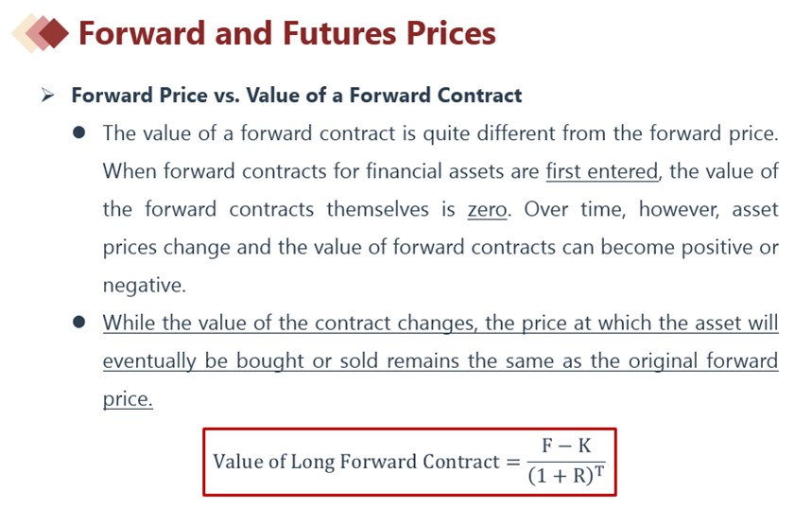Viewport: 812px width, 526px height.
Task: Click the underlined sentence starting While the value
Action: pyautogui.click(x=441, y=360)
